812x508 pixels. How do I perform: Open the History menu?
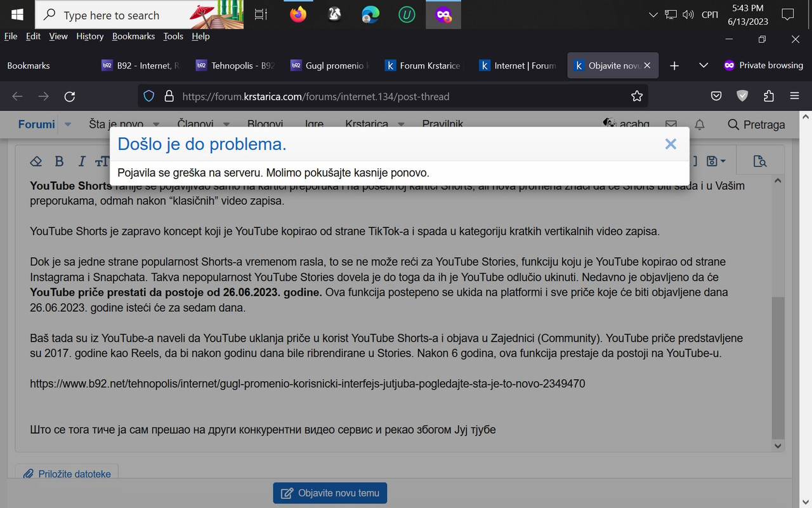(x=90, y=36)
